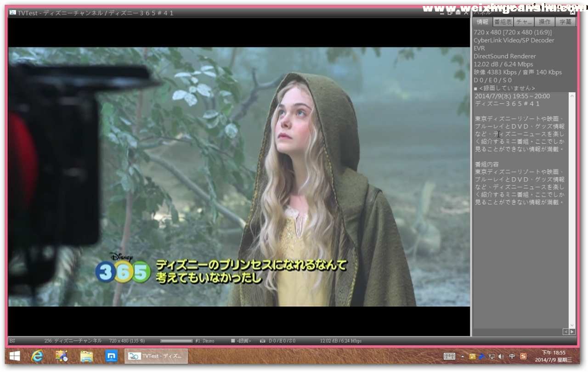Open File Explorer from the taskbar

[86, 356]
